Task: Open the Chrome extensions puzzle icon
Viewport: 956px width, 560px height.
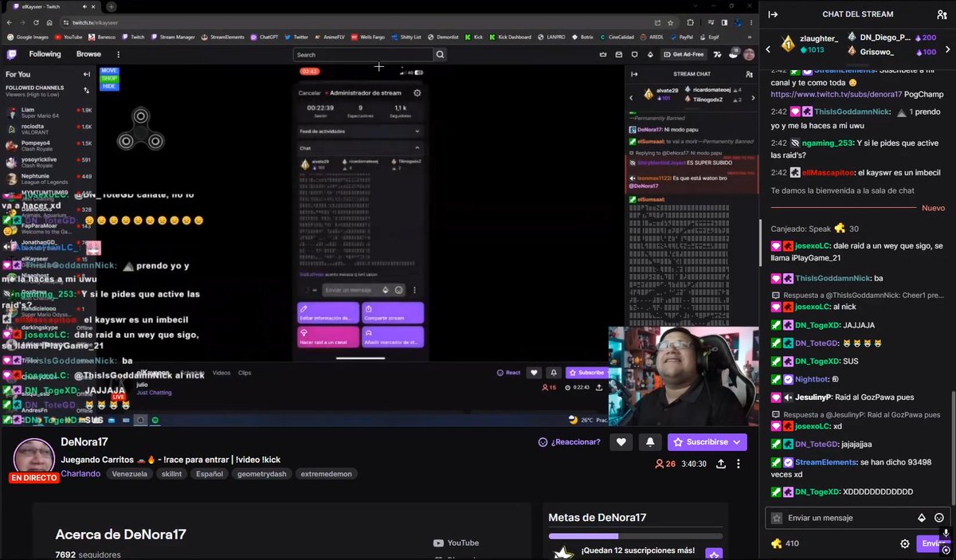Action: click(x=691, y=22)
